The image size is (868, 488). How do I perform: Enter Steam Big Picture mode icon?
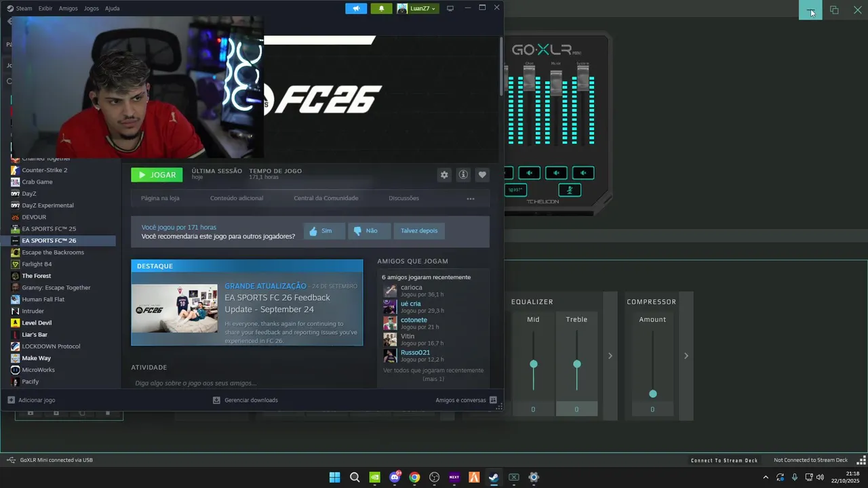coord(450,8)
